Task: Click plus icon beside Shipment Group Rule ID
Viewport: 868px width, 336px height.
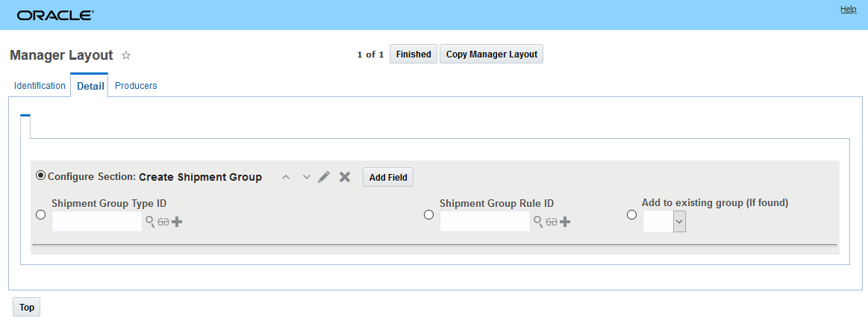Action: pyautogui.click(x=565, y=222)
